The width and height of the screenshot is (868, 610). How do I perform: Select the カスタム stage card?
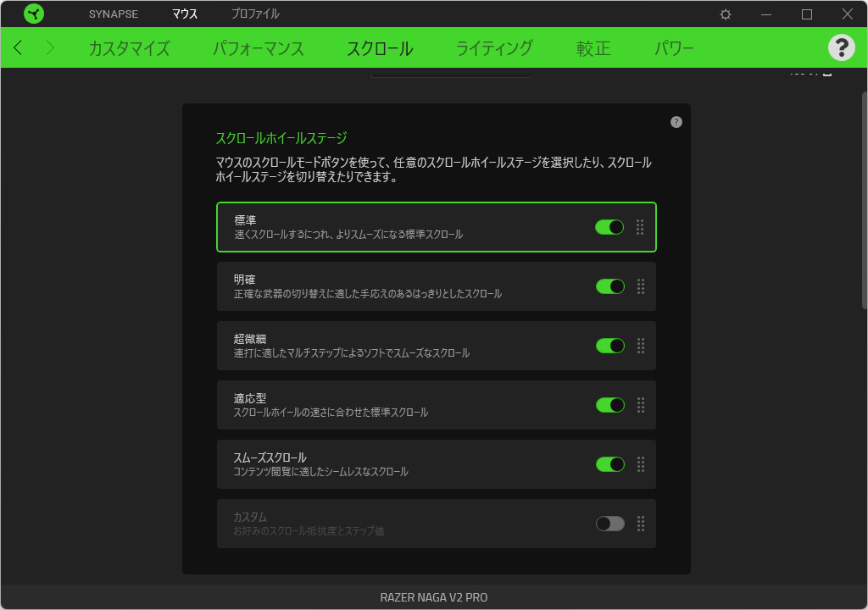tap(437, 524)
